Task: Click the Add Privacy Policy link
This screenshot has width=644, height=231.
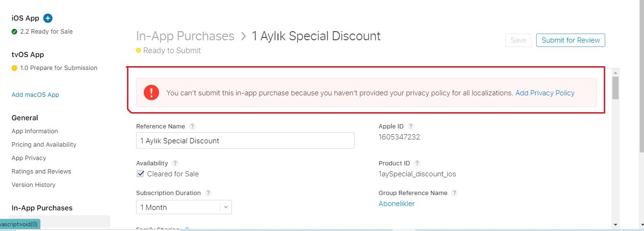Action: click(x=545, y=93)
